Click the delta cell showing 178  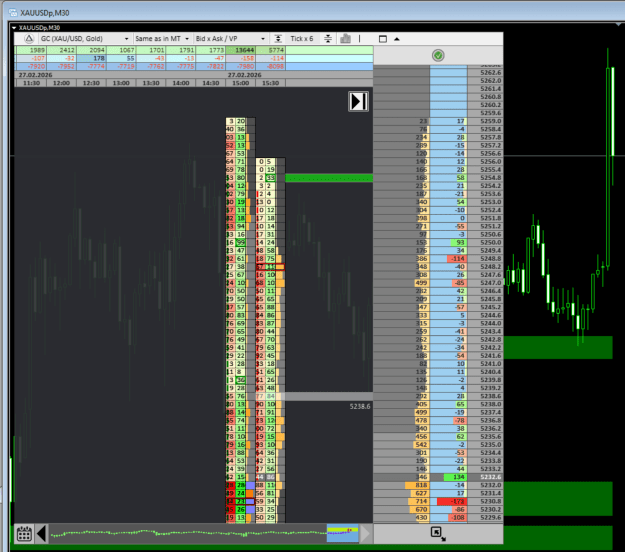(91, 58)
